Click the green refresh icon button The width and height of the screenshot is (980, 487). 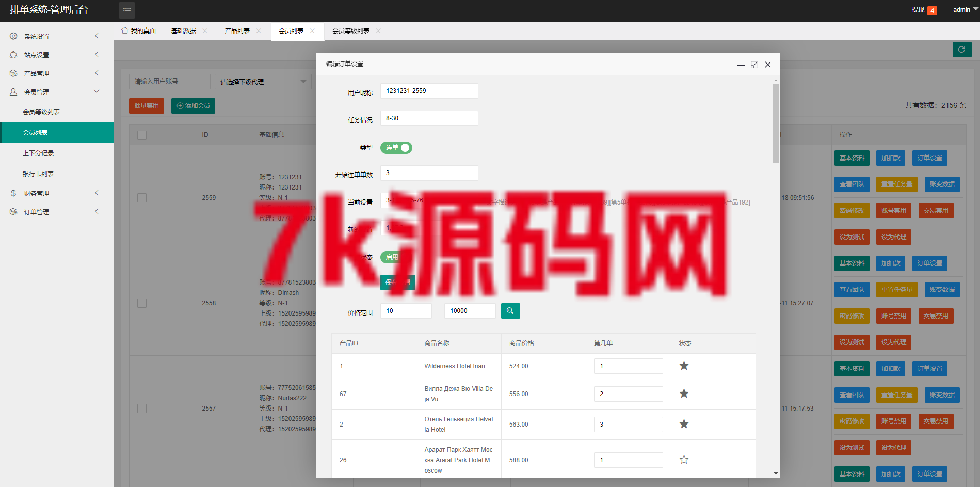[x=961, y=50]
